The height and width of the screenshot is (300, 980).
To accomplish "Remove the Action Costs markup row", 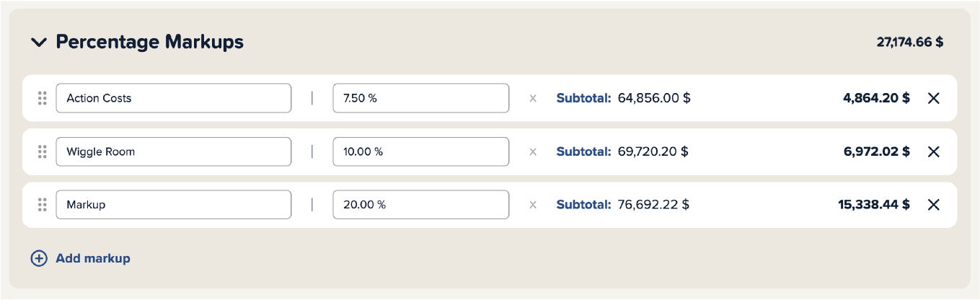I will point(933,98).
